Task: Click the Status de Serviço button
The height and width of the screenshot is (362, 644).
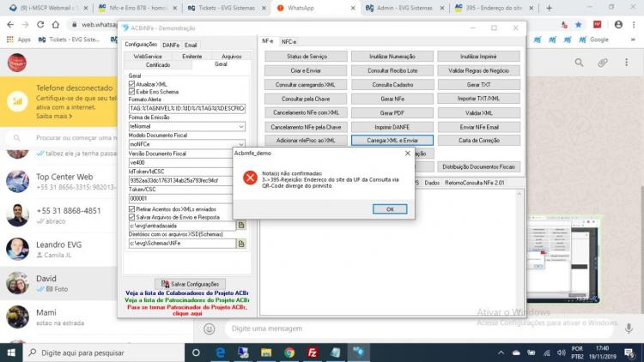Action: pos(306,57)
